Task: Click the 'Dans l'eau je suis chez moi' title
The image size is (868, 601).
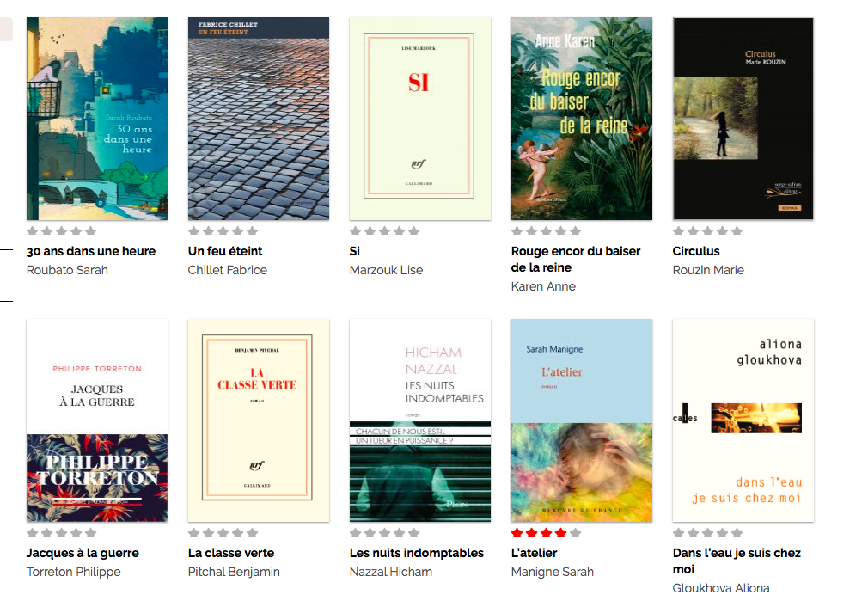Action: [737, 561]
